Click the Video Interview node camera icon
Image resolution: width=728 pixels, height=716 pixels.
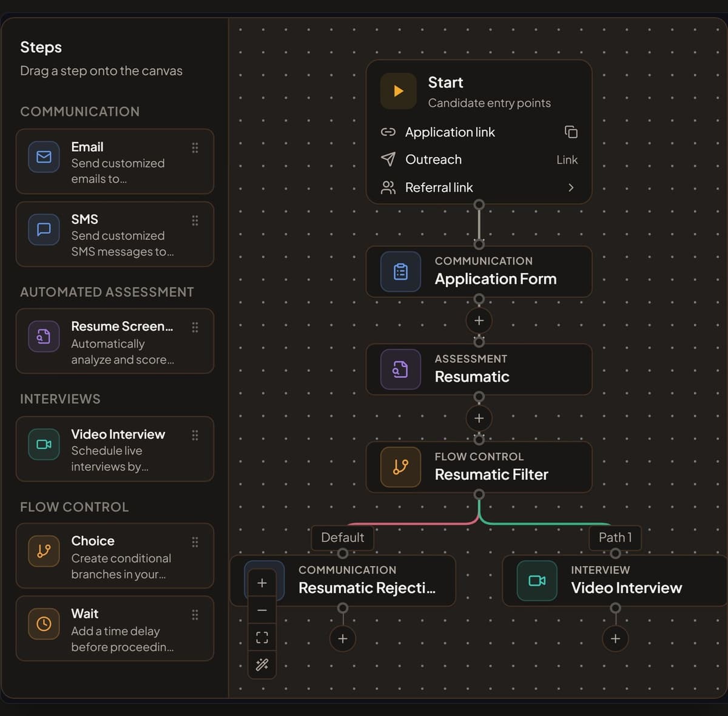pos(537,581)
